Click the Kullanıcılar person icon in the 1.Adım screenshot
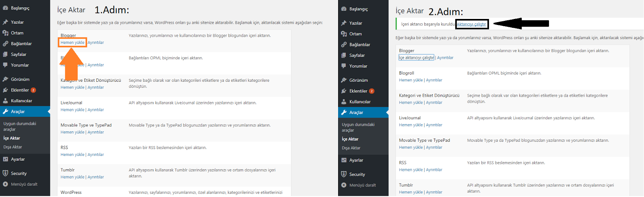 click(5, 101)
